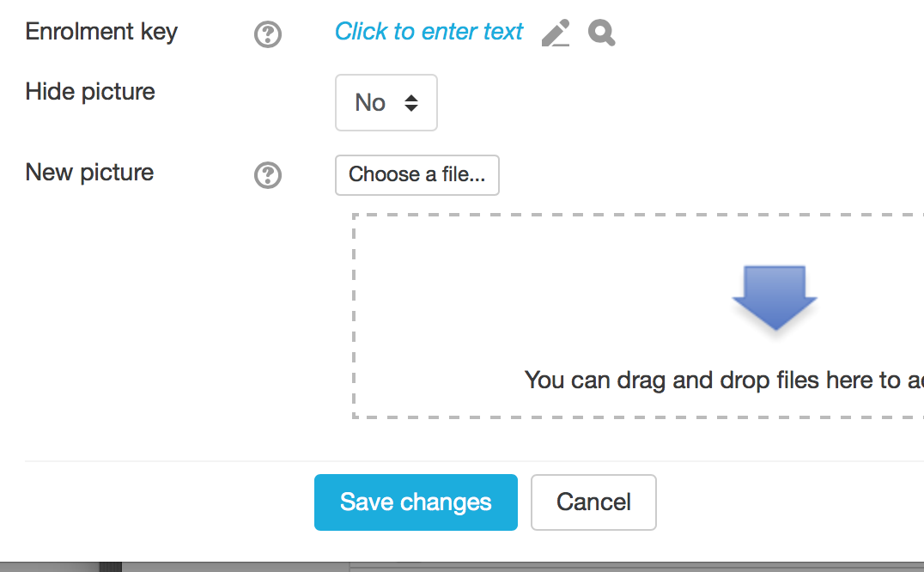924x572 pixels.
Task: Cancel editing the form
Action: [x=593, y=502]
